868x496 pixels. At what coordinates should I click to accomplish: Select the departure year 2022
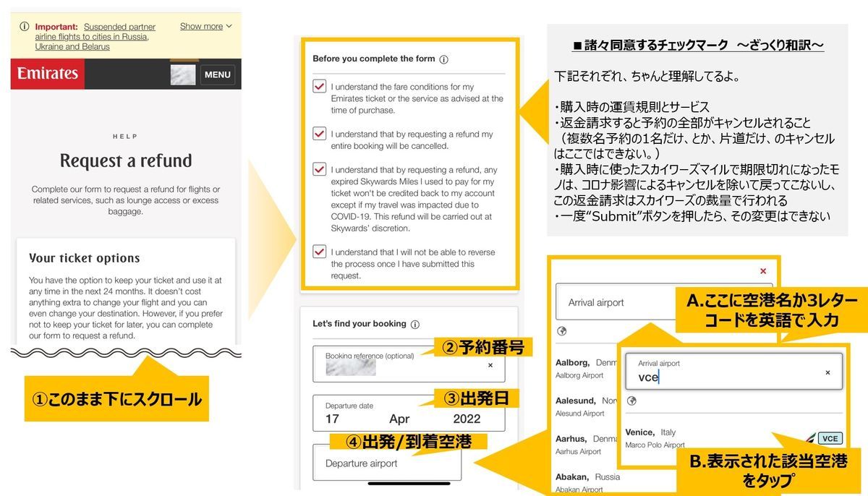click(467, 419)
